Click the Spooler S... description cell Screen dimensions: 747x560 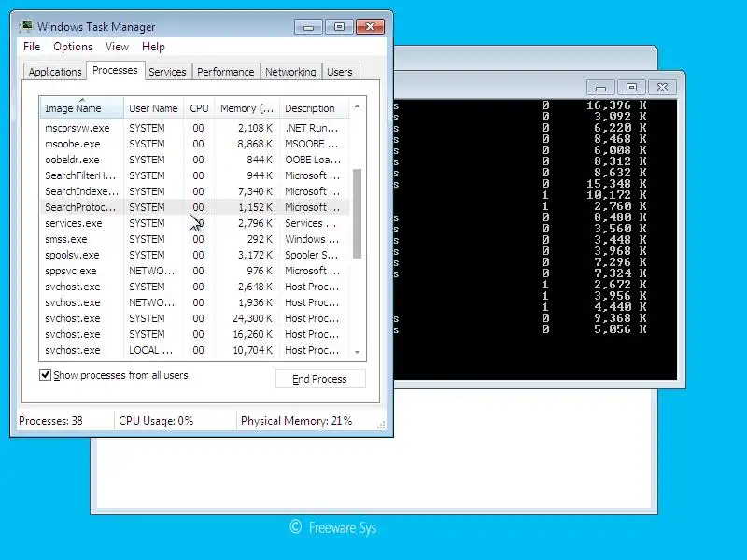312,255
